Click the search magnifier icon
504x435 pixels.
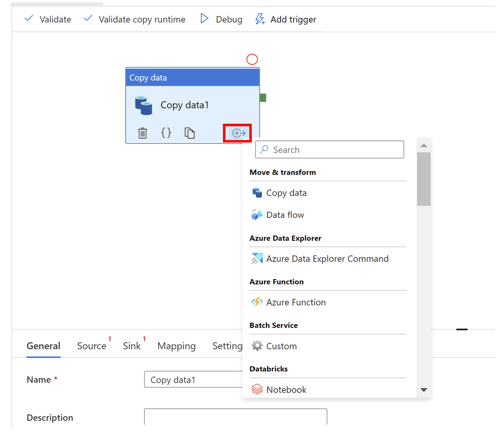(264, 149)
